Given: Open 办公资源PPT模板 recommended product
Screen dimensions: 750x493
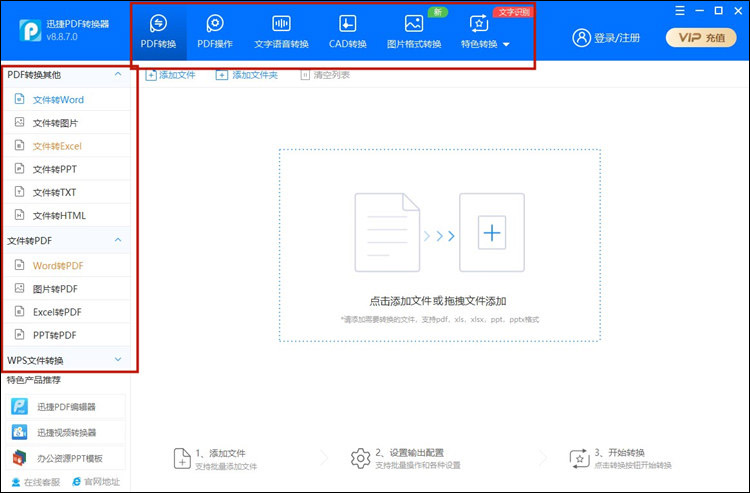Looking at the screenshot, I should (66, 458).
